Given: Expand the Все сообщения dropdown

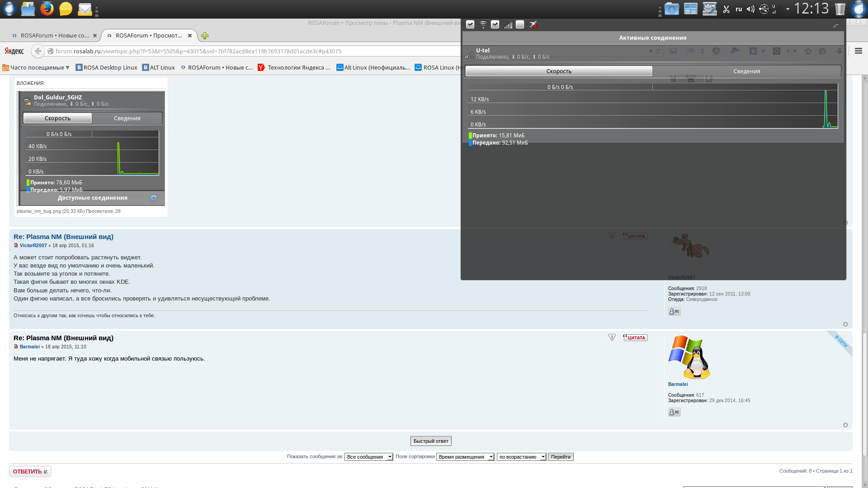Looking at the screenshot, I should [x=368, y=457].
